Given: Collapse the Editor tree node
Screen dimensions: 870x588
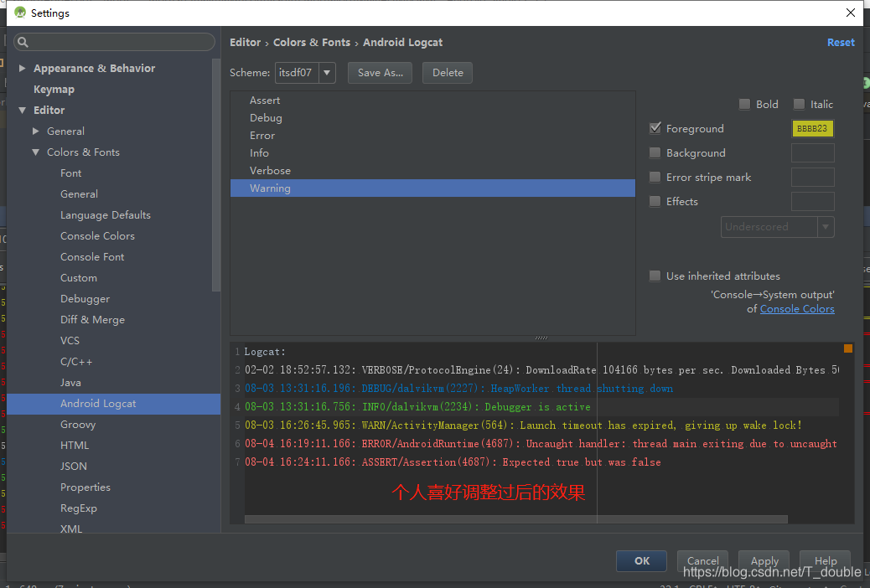Looking at the screenshot, I should pyautogui.click(x=22, y=111).
